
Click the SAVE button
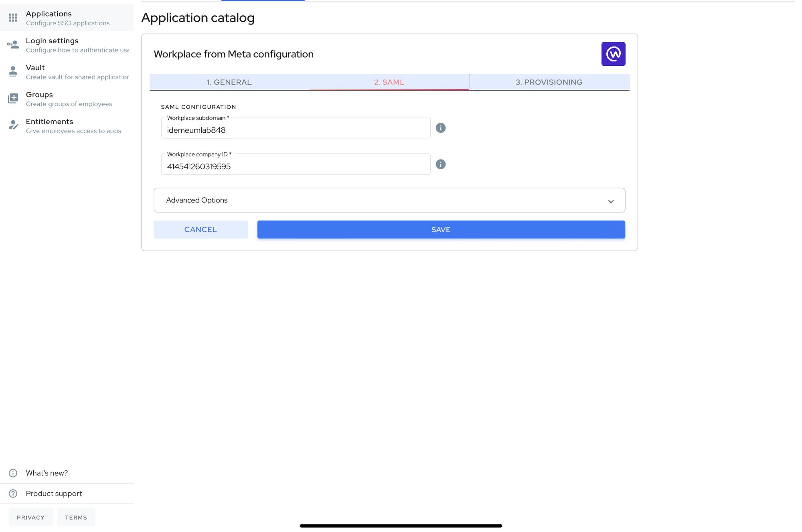pyautogui.click(x=441, y=230)
